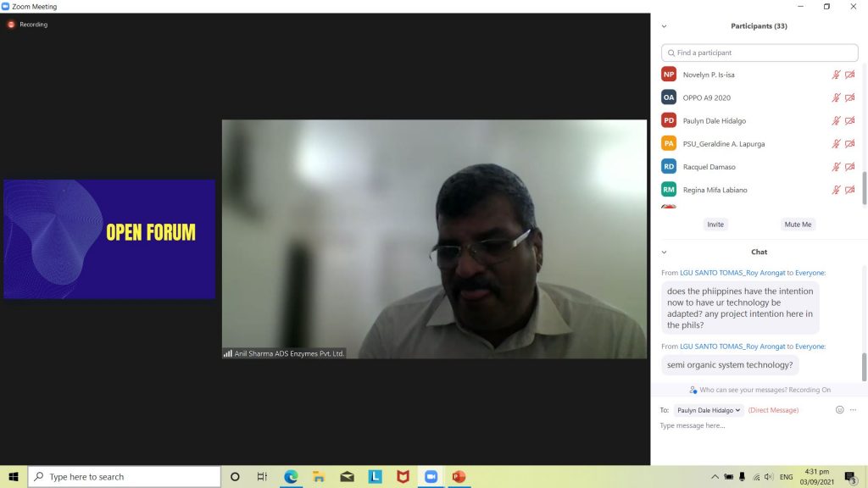Click LGU SANTO TOMAS_Roy Arongat sender link in first message
This screenshot has height=488, width=868.
tap(732, 273)
